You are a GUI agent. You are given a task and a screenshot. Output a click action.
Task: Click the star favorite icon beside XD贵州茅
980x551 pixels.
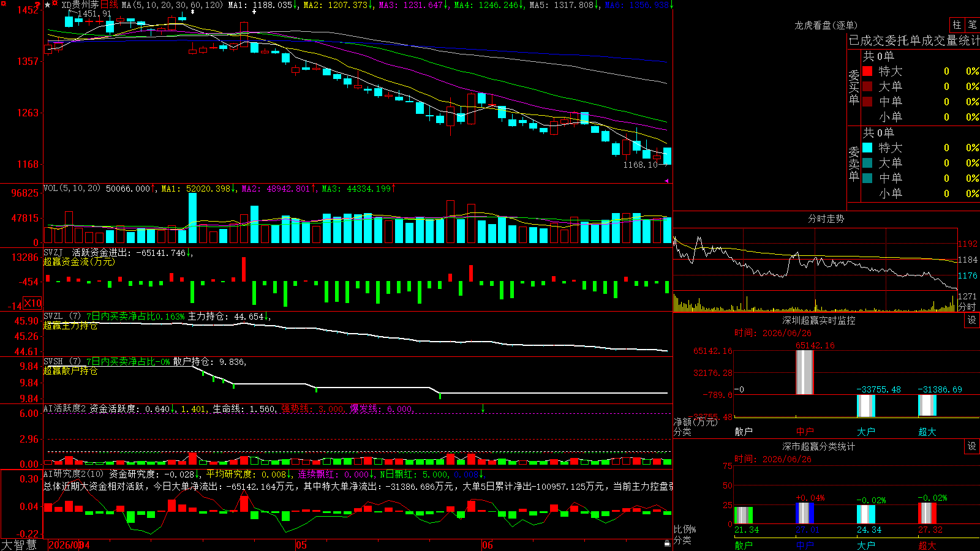pos(48,5)
